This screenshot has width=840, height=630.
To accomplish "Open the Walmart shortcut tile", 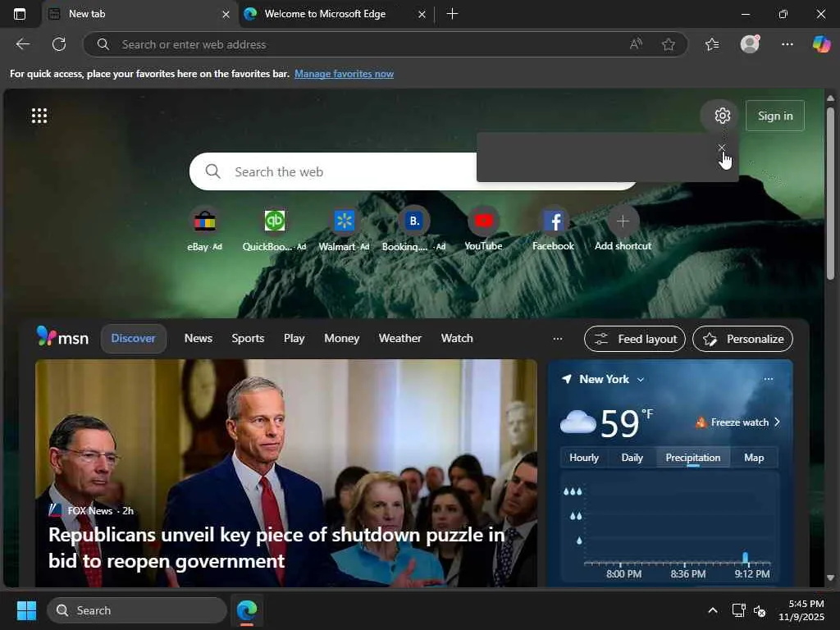I will coord(344,230).
